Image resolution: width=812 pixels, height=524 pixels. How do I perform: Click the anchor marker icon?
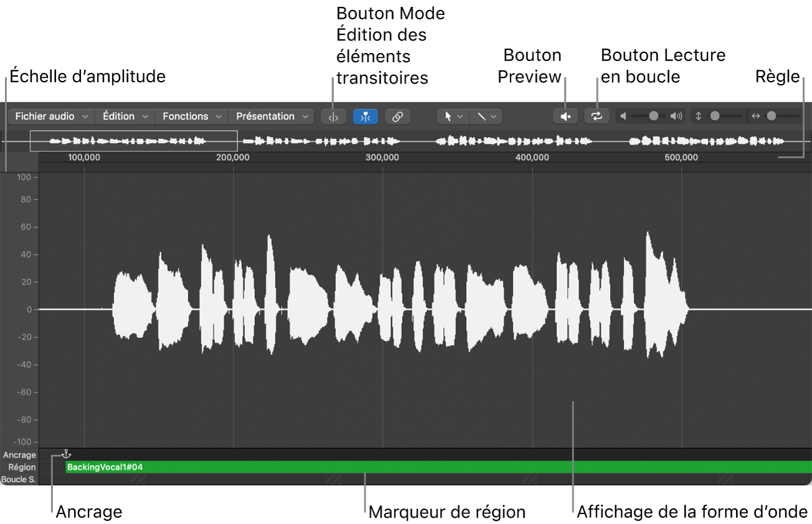pyautogui.click(x=66, y=454)
